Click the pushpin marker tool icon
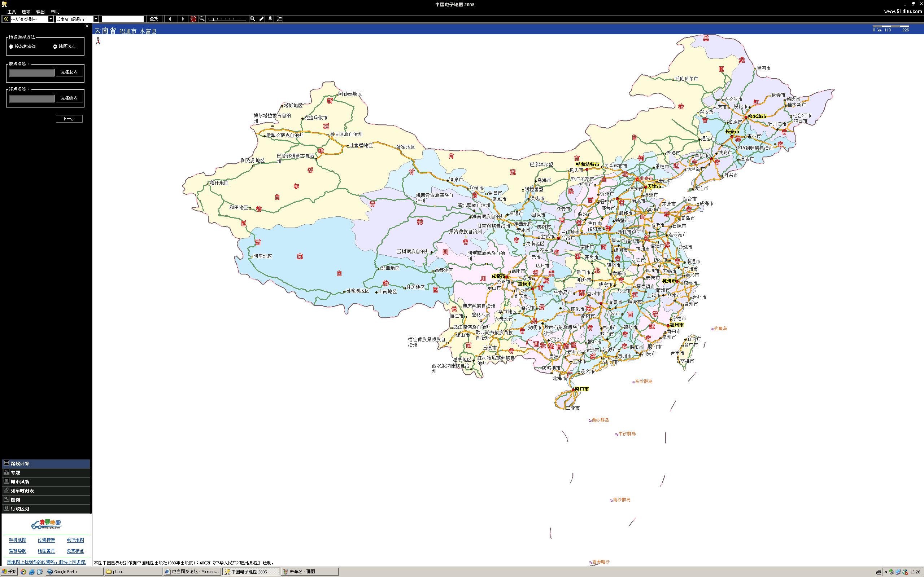The image size is (924, 577). (270, 19)
